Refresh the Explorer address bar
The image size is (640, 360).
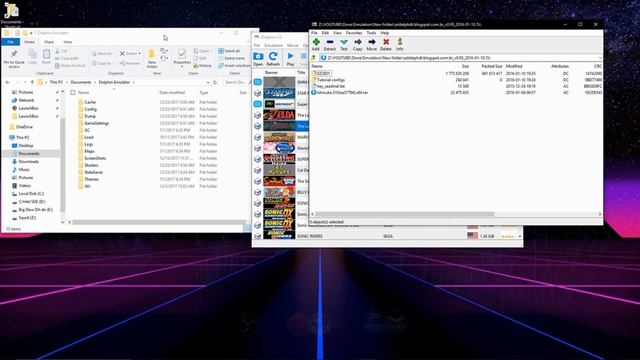pyautogui.click(x=215, y=82)
